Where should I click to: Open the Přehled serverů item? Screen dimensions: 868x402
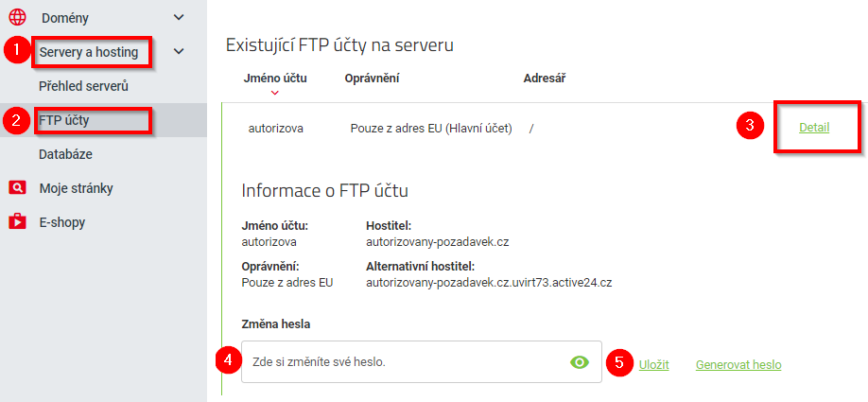[x=83, y=86]
